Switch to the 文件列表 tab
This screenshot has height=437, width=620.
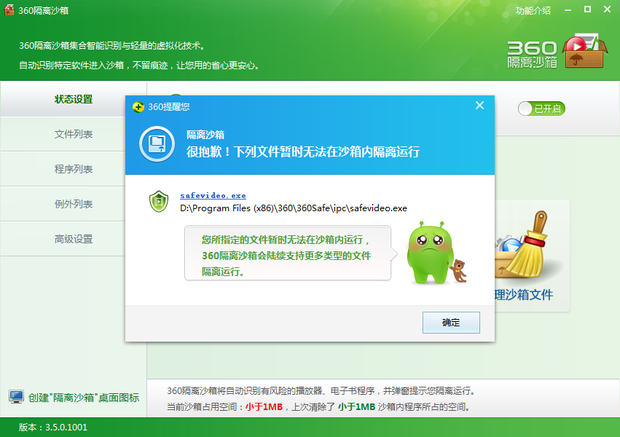click(x=73, y=134)
